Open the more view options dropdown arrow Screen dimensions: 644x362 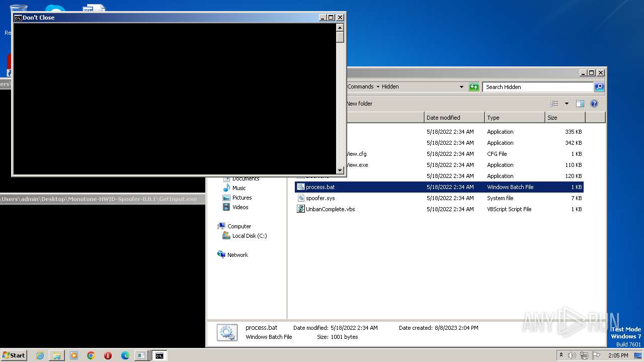coord(567,104)
